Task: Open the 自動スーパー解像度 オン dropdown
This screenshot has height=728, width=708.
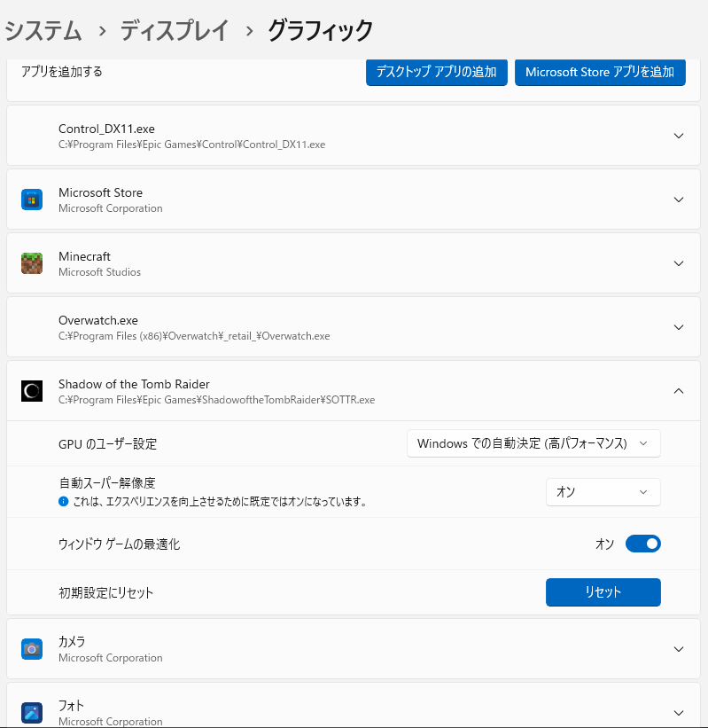Action: [603, 492]
